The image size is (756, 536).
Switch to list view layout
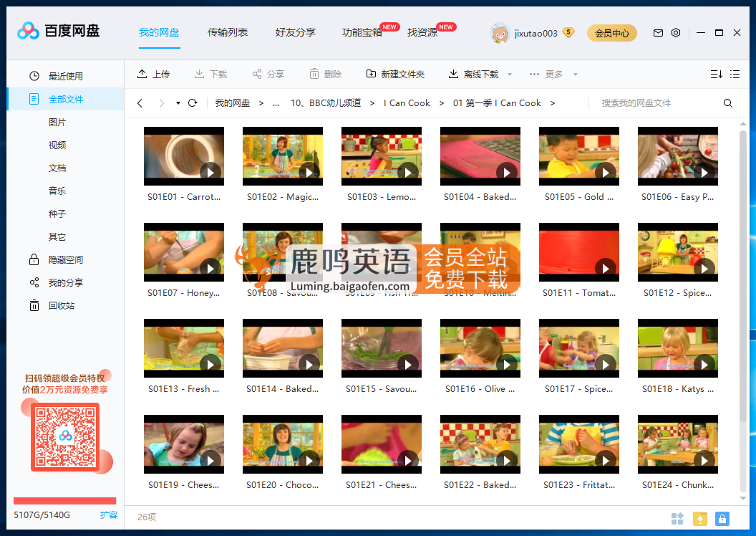point(734,74)
